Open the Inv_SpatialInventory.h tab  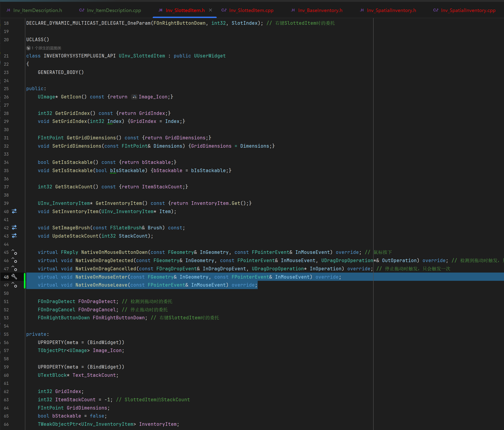(x=391, y=10)
